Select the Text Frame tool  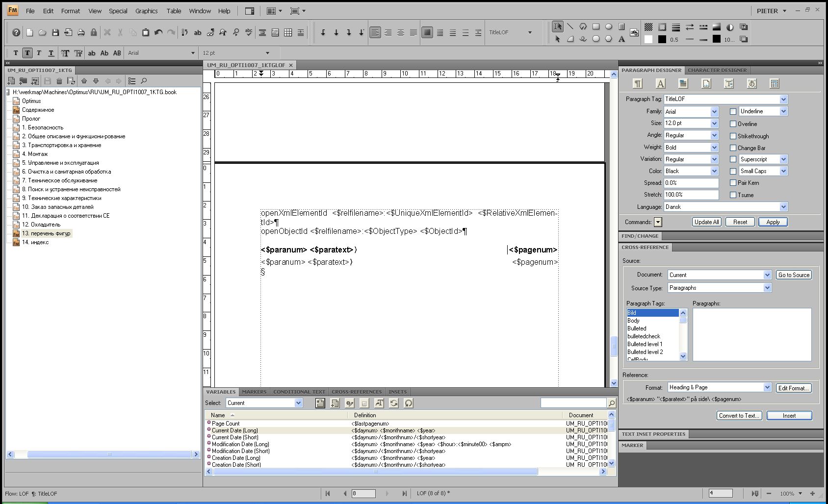(x=621, y=26)
